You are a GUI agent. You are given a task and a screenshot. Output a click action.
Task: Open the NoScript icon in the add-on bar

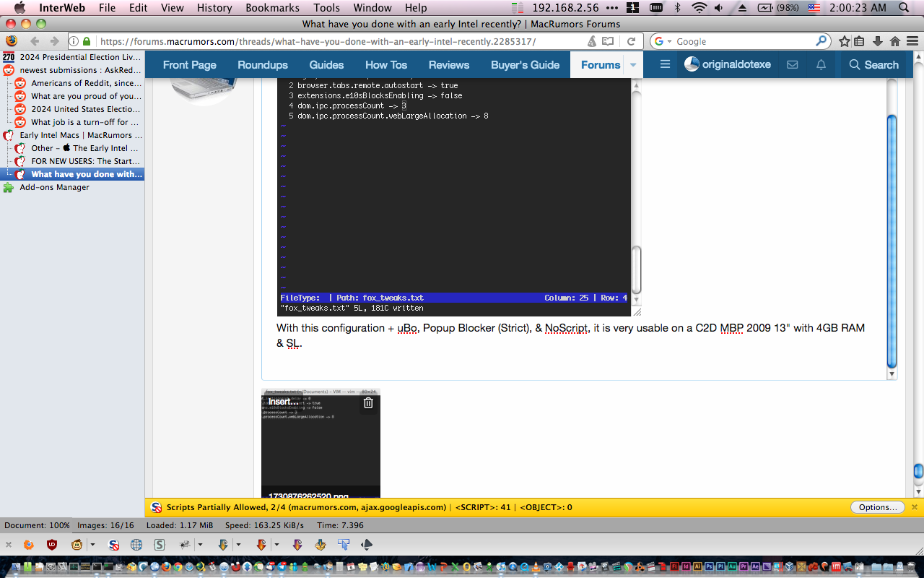pyautogui.click(x=113, y=544)
